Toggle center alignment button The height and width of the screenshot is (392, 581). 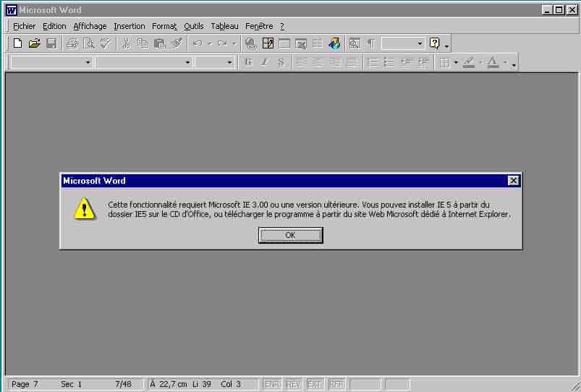coord(318,63)
